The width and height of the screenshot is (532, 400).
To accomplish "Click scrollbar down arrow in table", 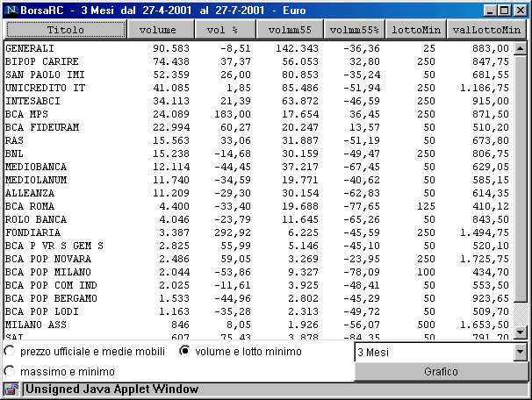I will pos(520,332).
